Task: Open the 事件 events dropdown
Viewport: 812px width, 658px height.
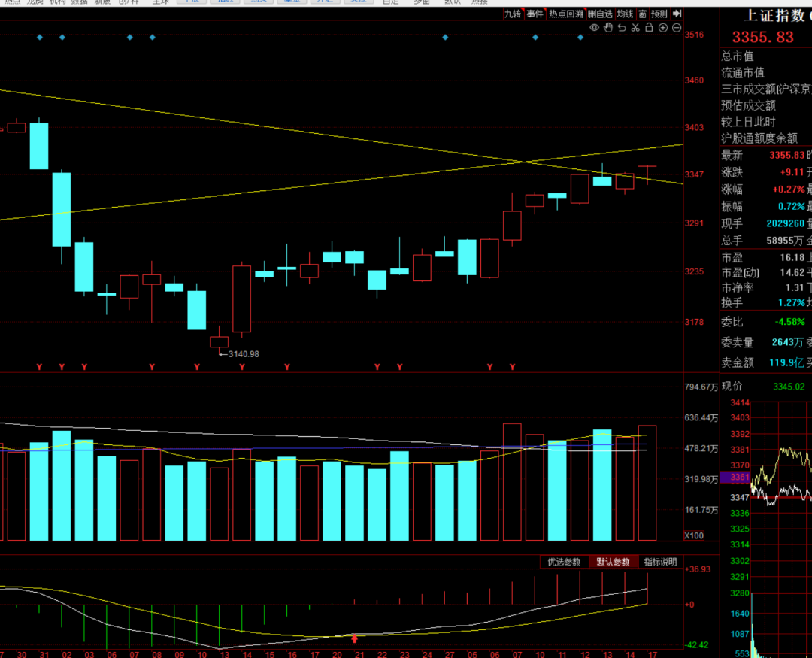Action: pyautogui.click(x=535, y=14)
